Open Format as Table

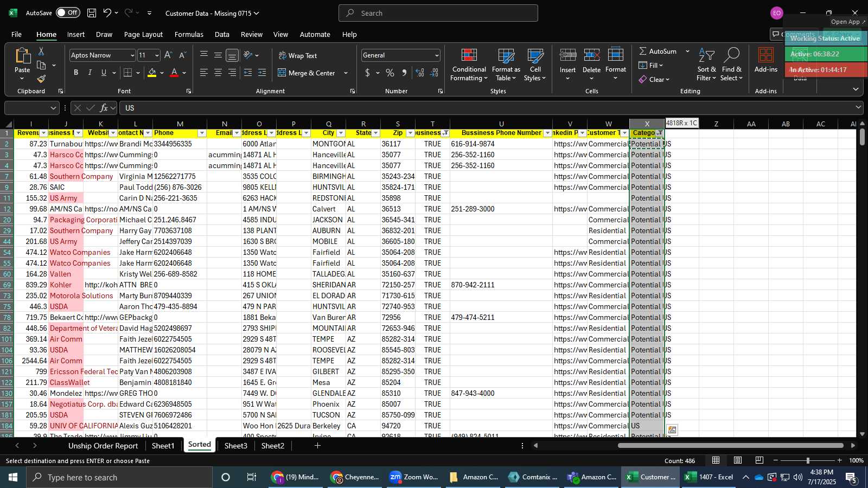[x=506, y=65]
